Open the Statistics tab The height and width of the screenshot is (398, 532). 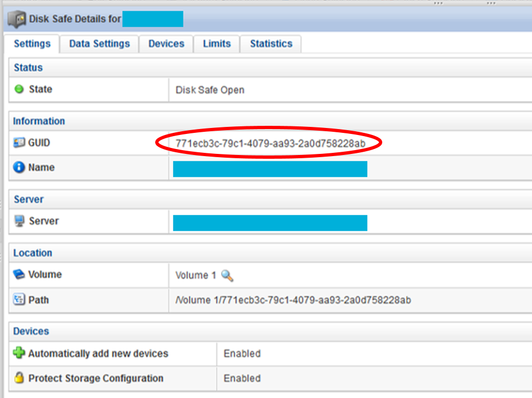271,44
